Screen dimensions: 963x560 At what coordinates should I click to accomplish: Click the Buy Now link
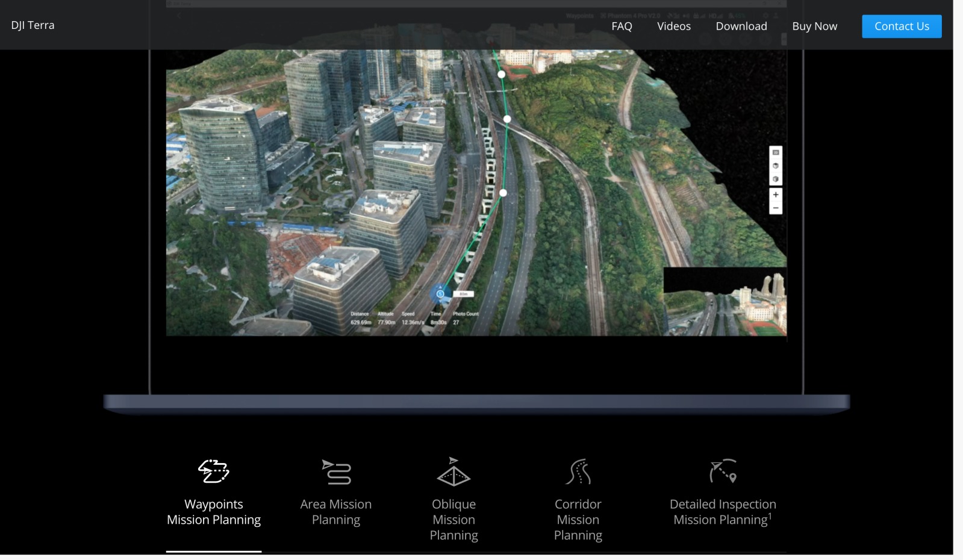[814, 26]
